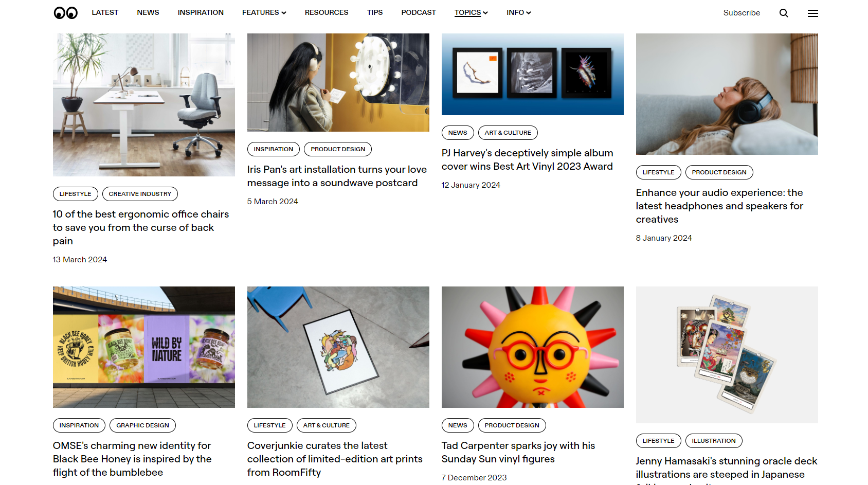The image size is (868, 485).
Task: Open the Iris Pan soundwave postcard headline
Action: 337,176
